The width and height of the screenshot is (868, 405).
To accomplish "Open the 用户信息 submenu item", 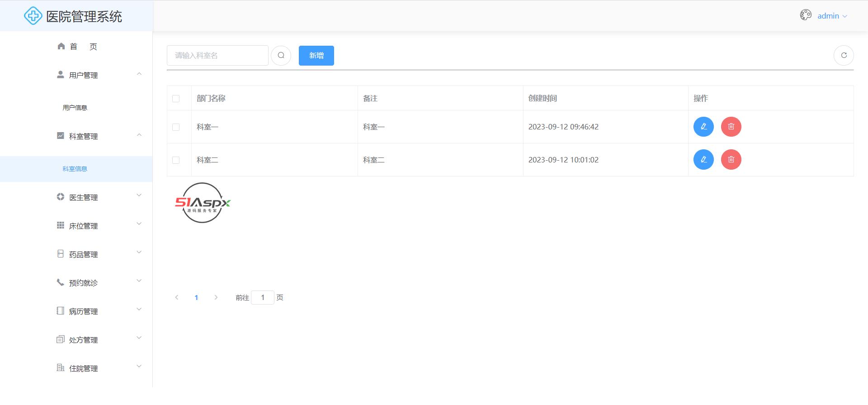I will [75, 108].
